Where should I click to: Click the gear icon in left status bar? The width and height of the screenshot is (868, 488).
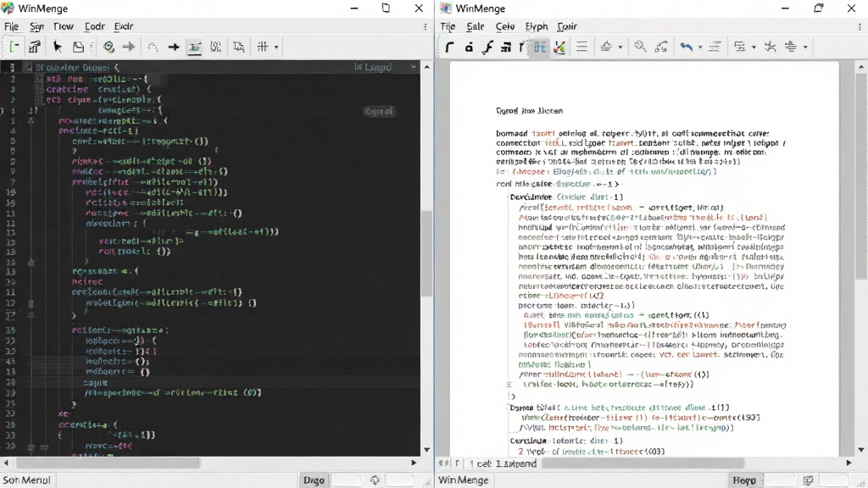coord(375,480)
